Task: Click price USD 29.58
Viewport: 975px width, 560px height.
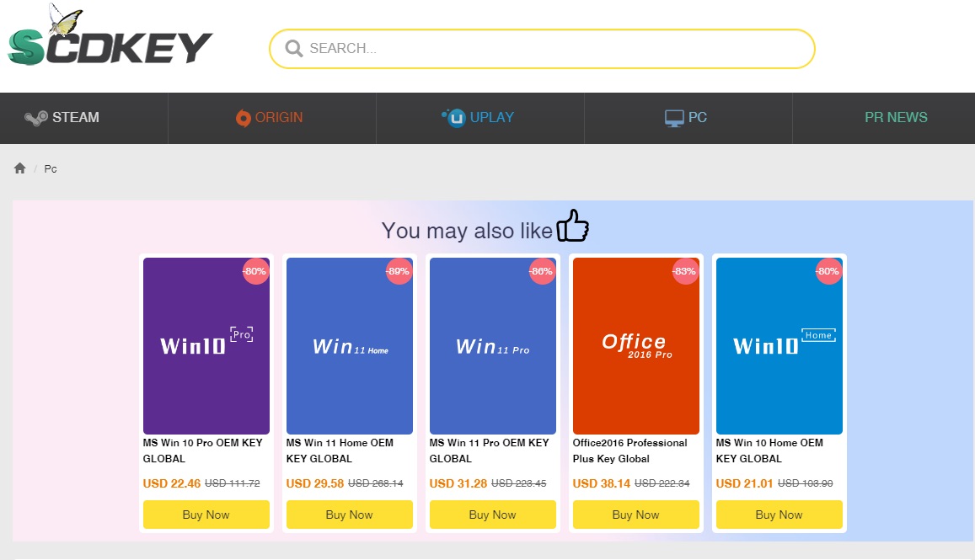Action: [x=314, y=483]
